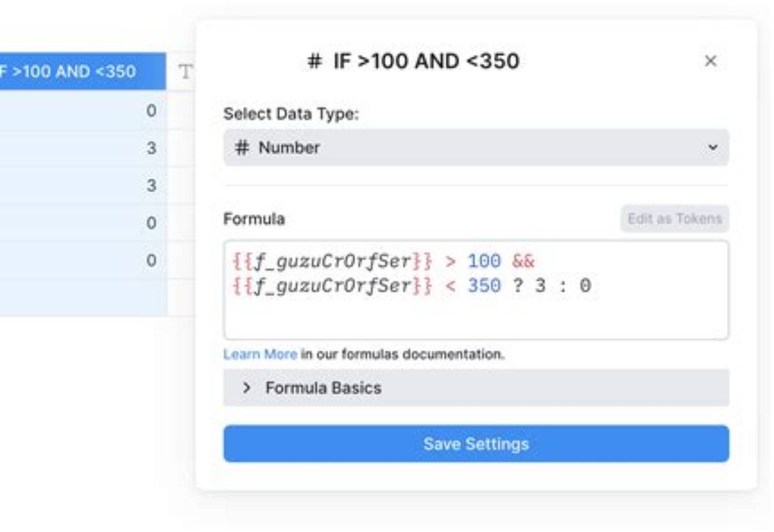Click the empty cell in the last row
Image resolution: width=774 pixels, height=532 pixels.
click(x=83, y=297)
